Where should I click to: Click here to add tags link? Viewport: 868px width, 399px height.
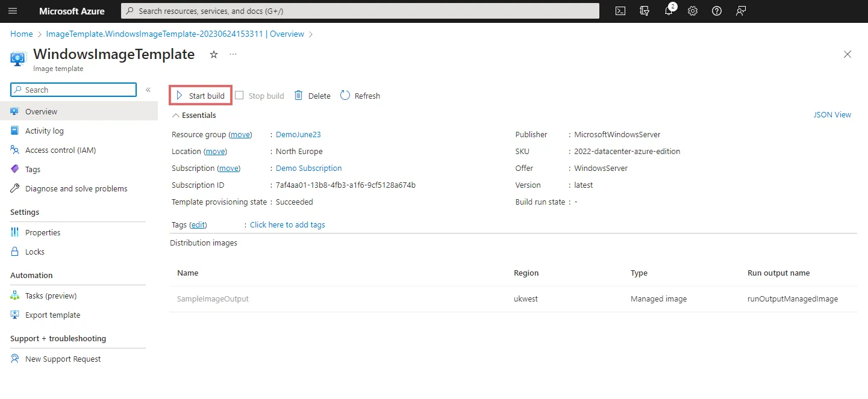287,225
